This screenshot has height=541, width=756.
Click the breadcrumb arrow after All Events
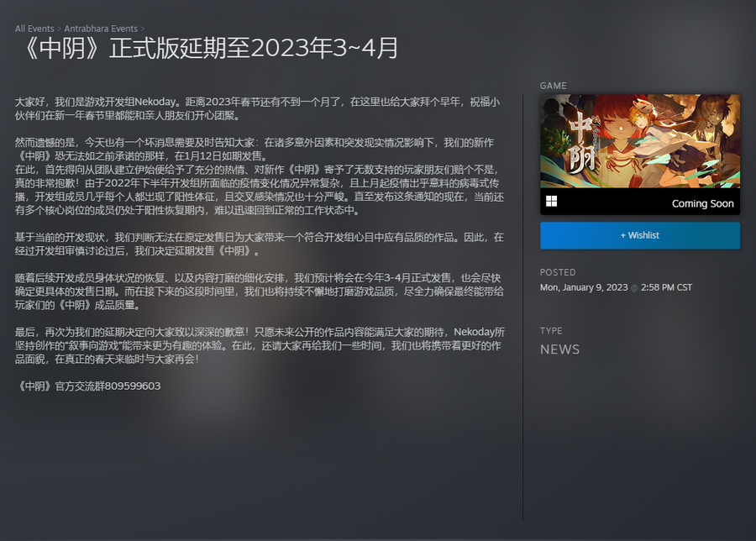(58, 29)
